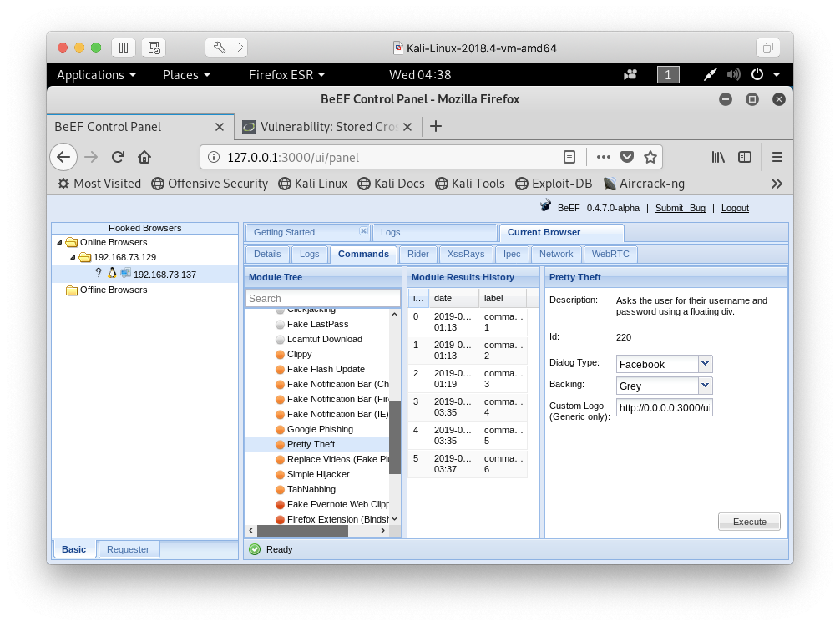Open the Dialog Type dropdown arrow
The image size is (840, 626).
705,363
